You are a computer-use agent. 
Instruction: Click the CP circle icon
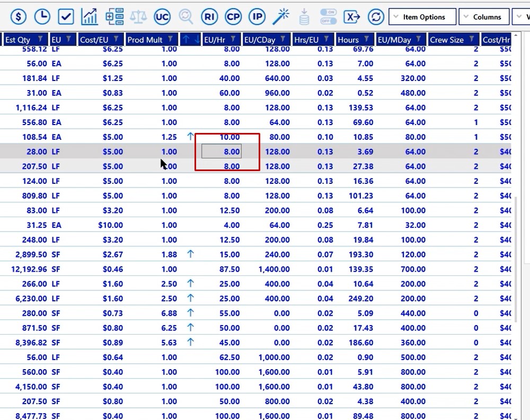click(x=233, y=17)
